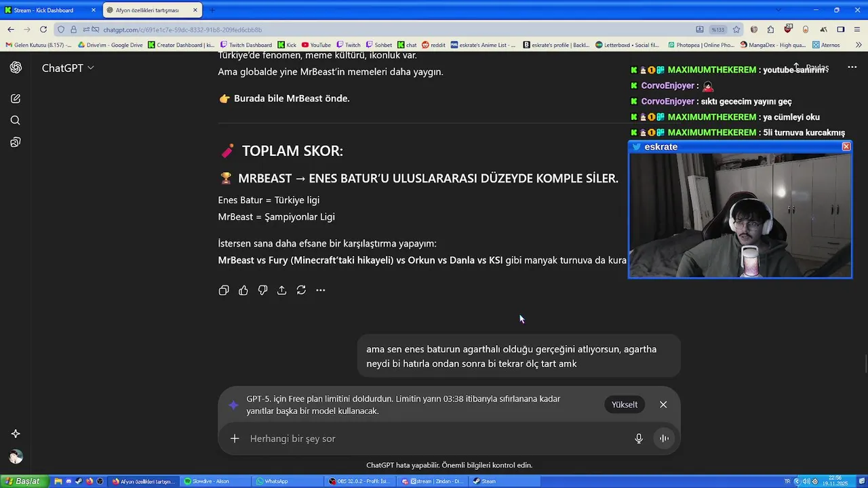The height and width of the screenshot is (488, 868).
Task: Click user message about agartha
Action: coord(519,357)
